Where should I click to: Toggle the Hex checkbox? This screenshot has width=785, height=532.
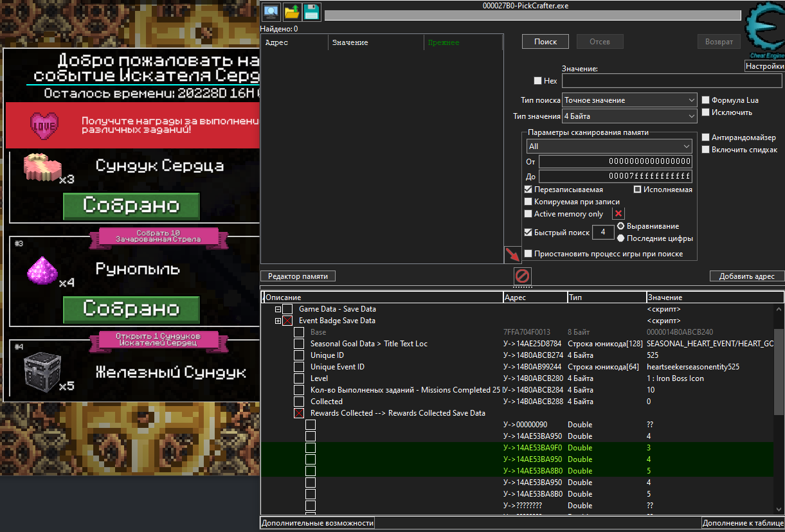537,81
